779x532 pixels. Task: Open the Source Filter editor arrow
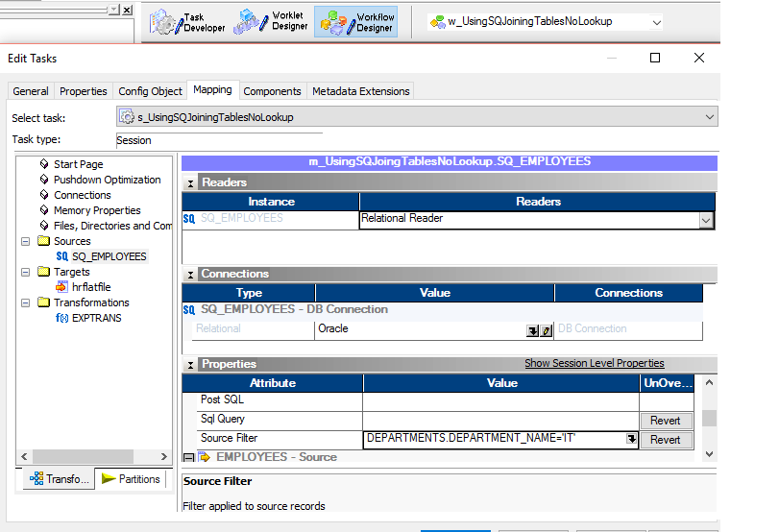pos(631,439)
